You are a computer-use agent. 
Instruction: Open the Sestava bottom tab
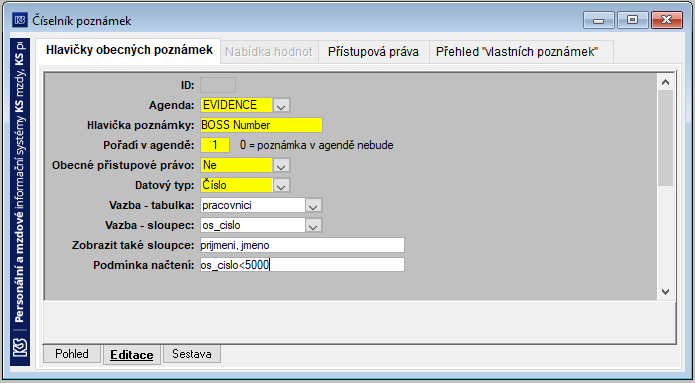tap(192, 354)
